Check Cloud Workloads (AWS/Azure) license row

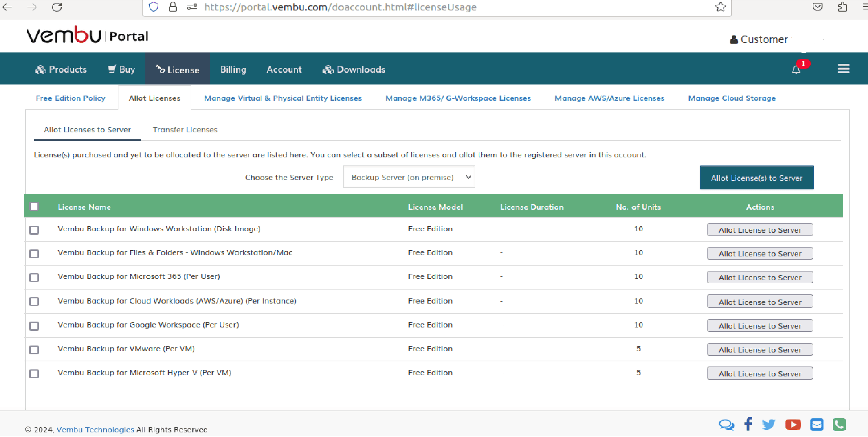click(x=34, y=301)
